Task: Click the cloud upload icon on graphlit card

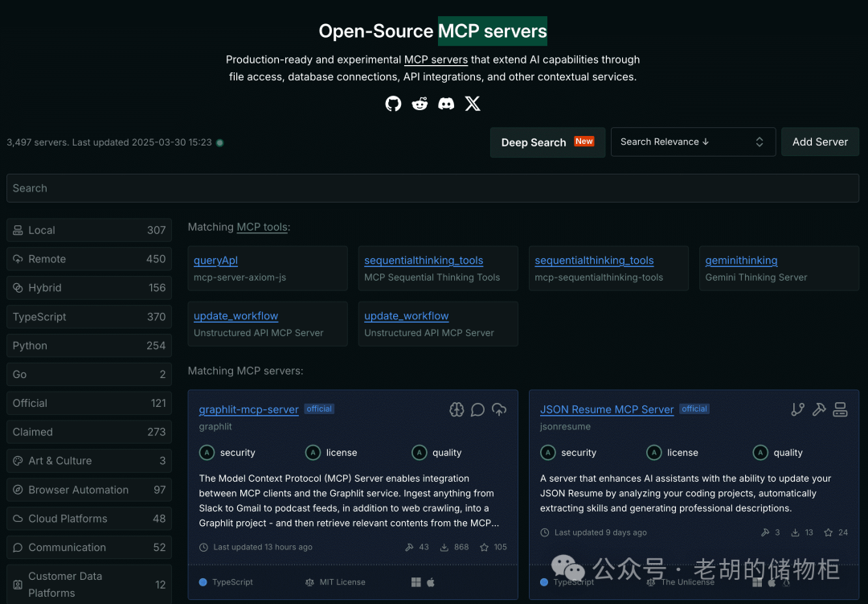Action: point(499,409)
